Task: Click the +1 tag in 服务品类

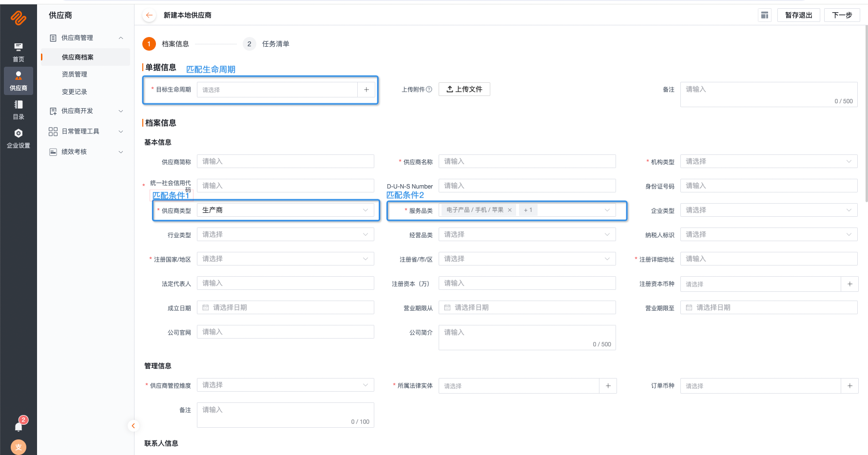Action: point(528,210)
